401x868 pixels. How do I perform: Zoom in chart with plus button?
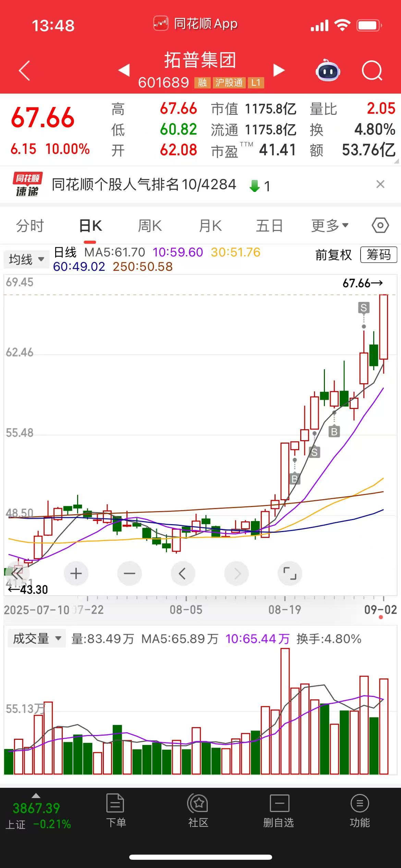[76, 573]
